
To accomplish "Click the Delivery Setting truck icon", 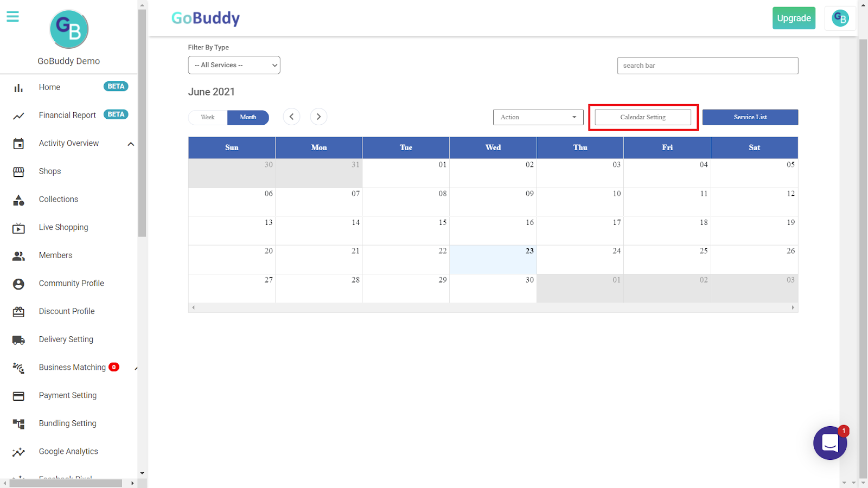I will (18, 340).
